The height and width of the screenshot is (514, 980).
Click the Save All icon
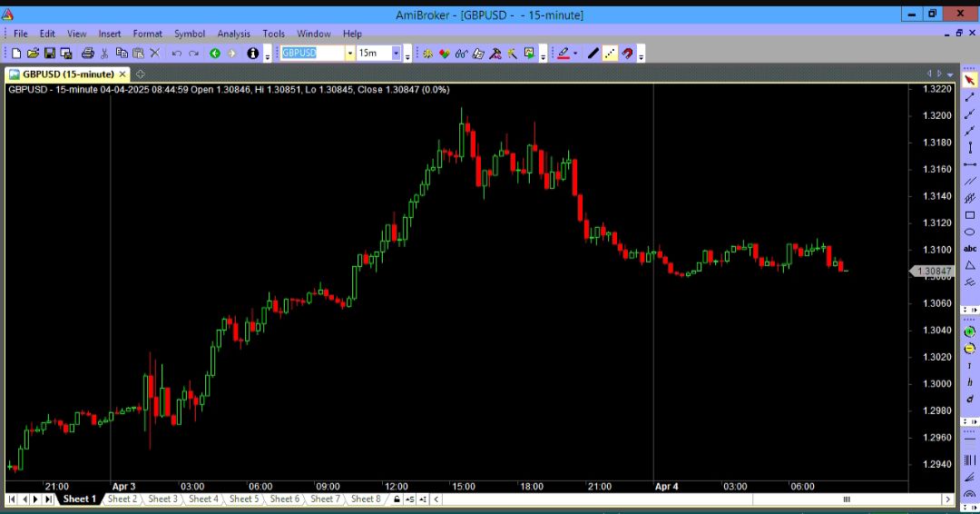65,54
